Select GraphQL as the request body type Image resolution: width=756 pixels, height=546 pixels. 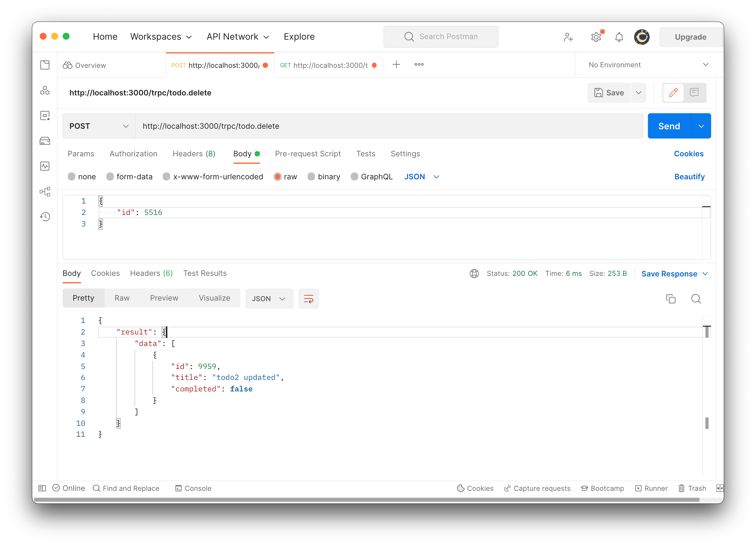pyautogui.click(x=371, y=177)
